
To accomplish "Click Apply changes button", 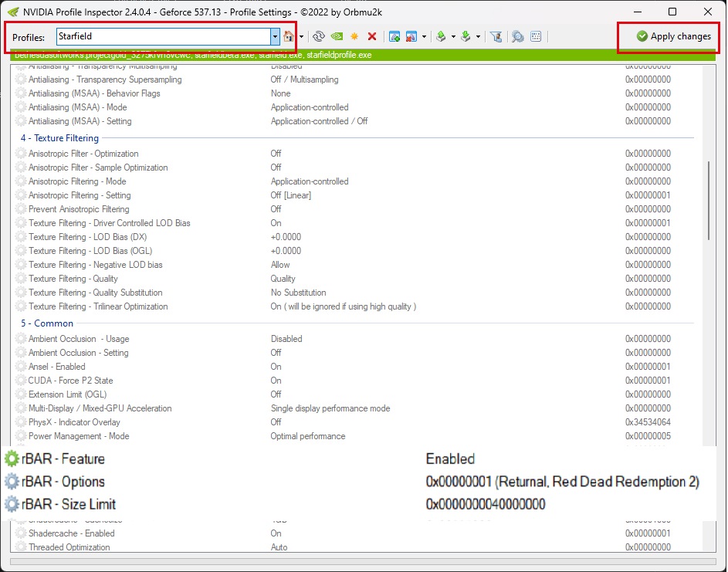I will (674, 36).
